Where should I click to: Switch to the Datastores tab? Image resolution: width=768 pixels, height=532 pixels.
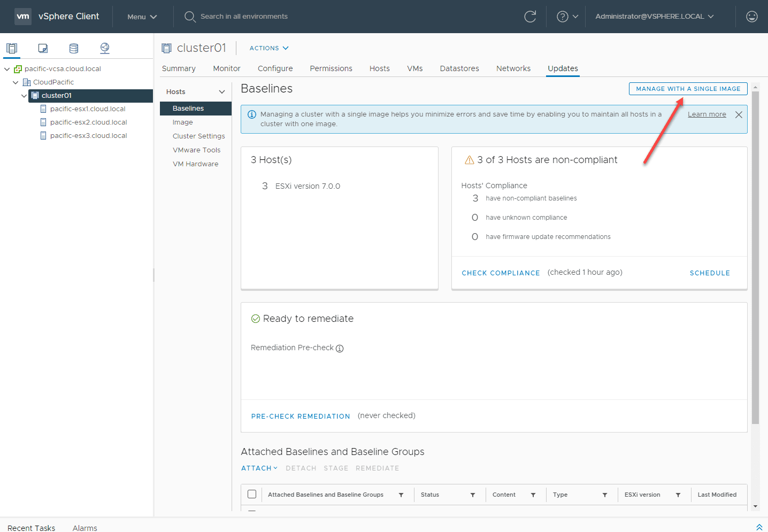pos(459,68)
